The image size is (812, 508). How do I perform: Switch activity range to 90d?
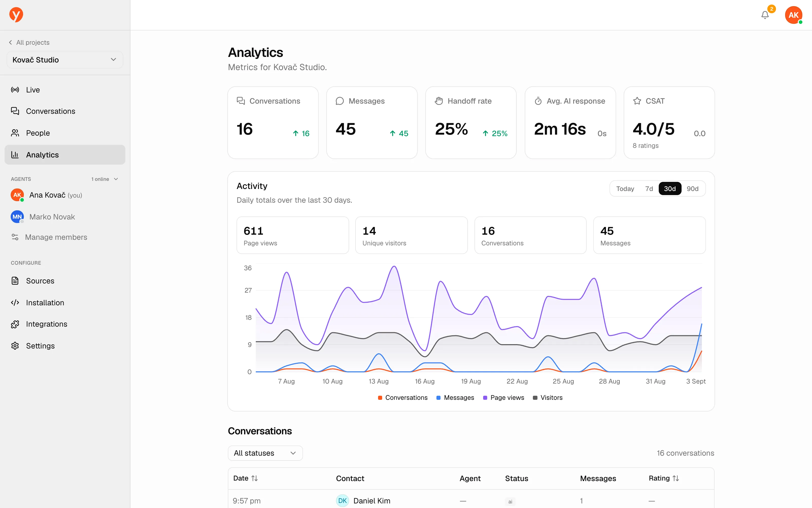click(692, 188)
